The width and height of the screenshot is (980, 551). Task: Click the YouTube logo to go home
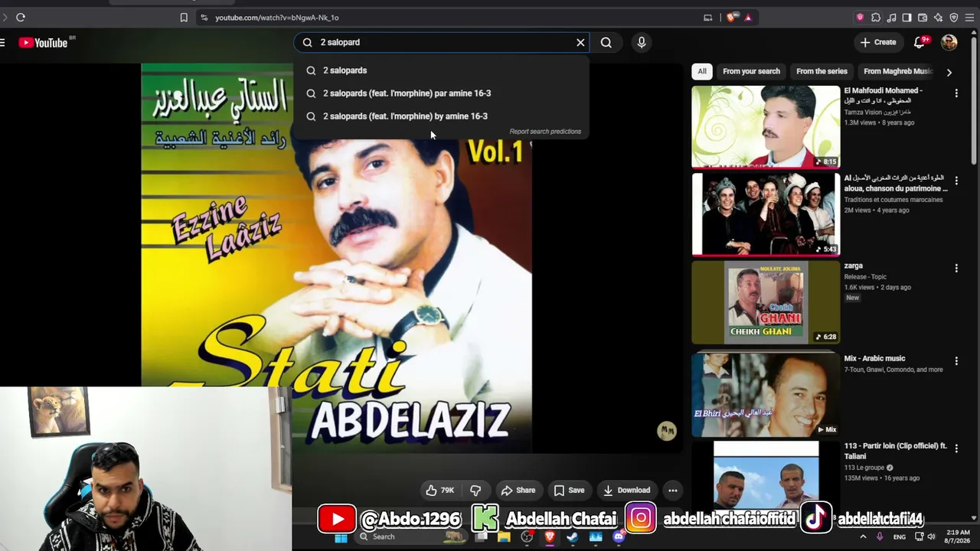point(44,43)
